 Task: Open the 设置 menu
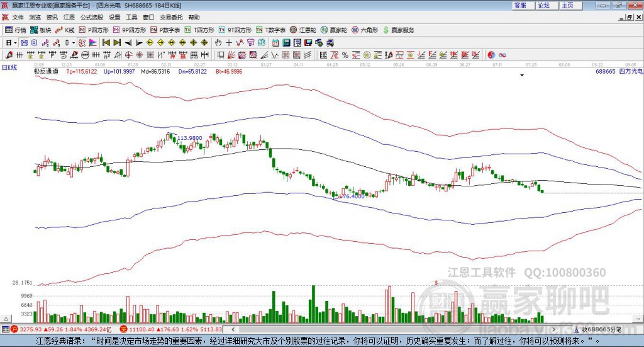point(114,17)
